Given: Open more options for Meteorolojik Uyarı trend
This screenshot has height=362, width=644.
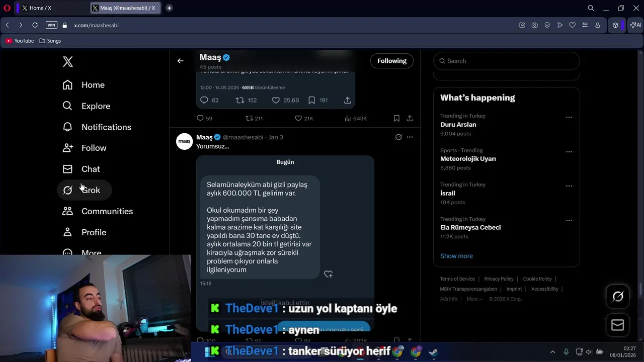Looking at the screenshot, I should pos(569,151).
